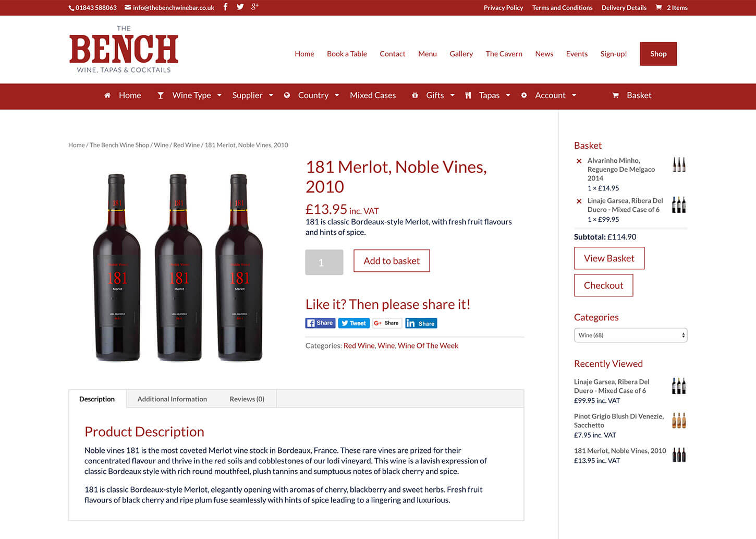Open the Reviews (0) tab

(247, 399)
